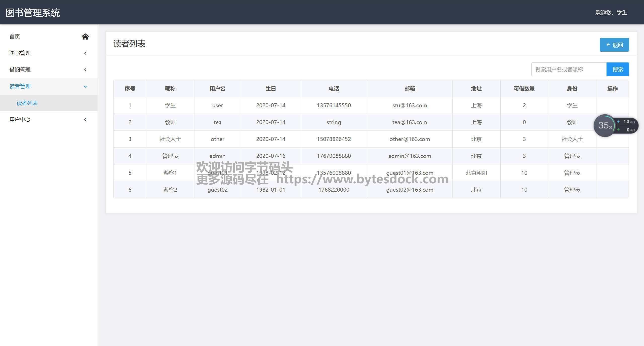The height and width of the screenshot is (346, 644).
Task: Click the home icon beside 首页
Action: (85, 37)
